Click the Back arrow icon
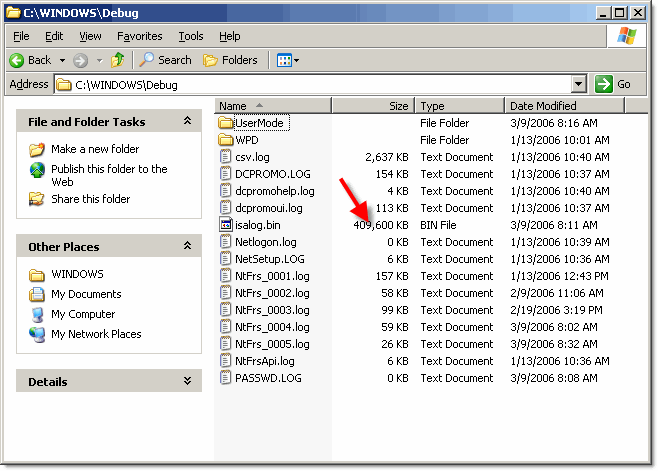Viewport: 658px width, 471px height. (x=17, y=60)
